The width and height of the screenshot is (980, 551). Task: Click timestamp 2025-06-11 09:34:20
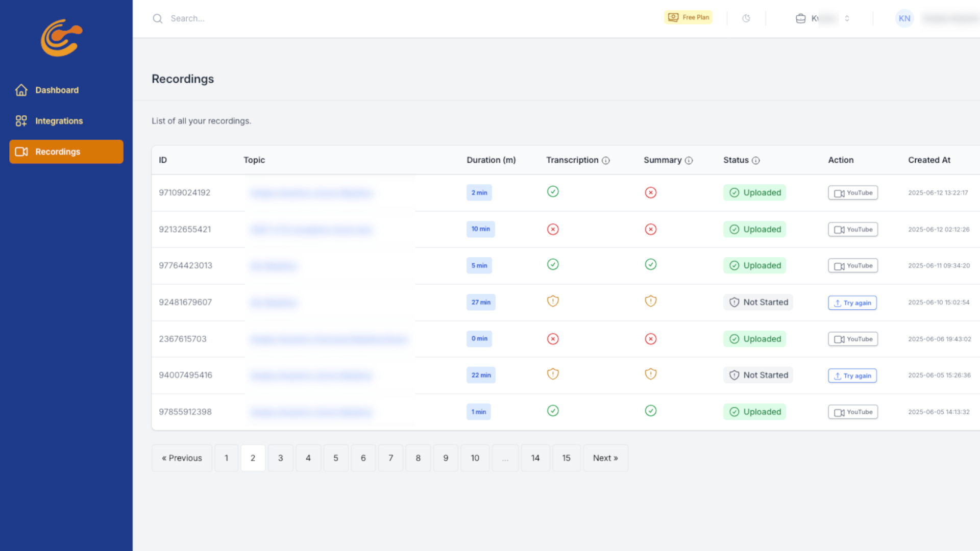coord(939,266)
